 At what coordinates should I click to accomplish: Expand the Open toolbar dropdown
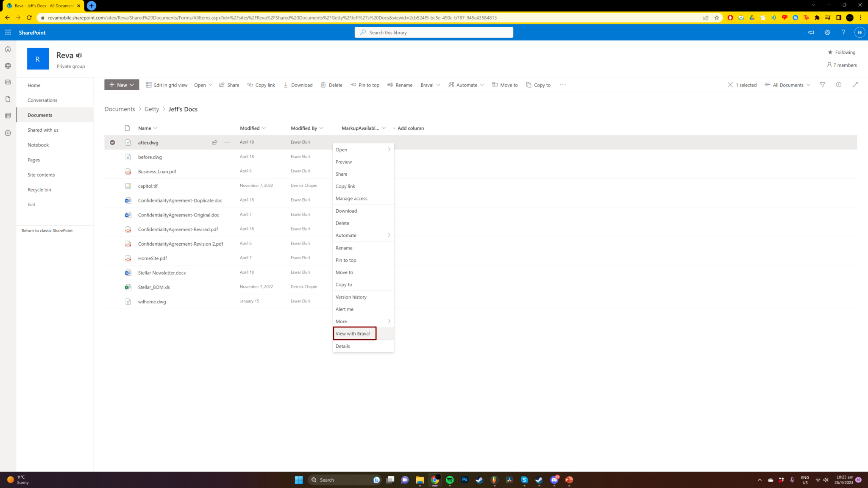coord(203,85)
